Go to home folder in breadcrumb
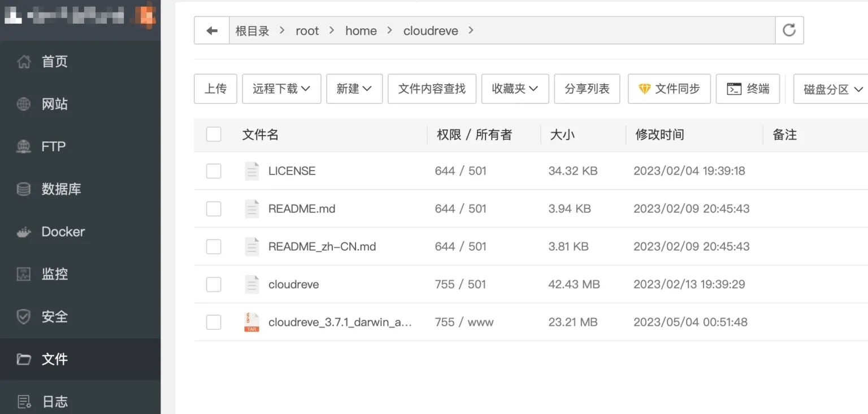Image resolution: width=868 pixels, height=414 pixels. click(x=361, y=30)
